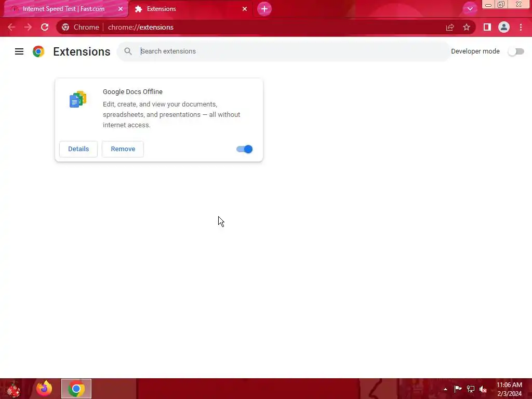Click the Chrome logo beside Extensions title
The height and width of the screenshot is (399, 532).
(38, 51)
